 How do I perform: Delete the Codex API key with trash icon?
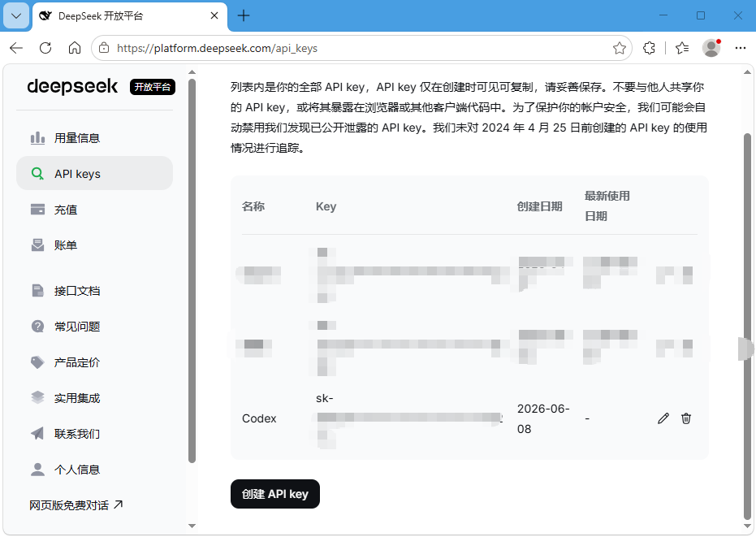[x=686, y=418]
